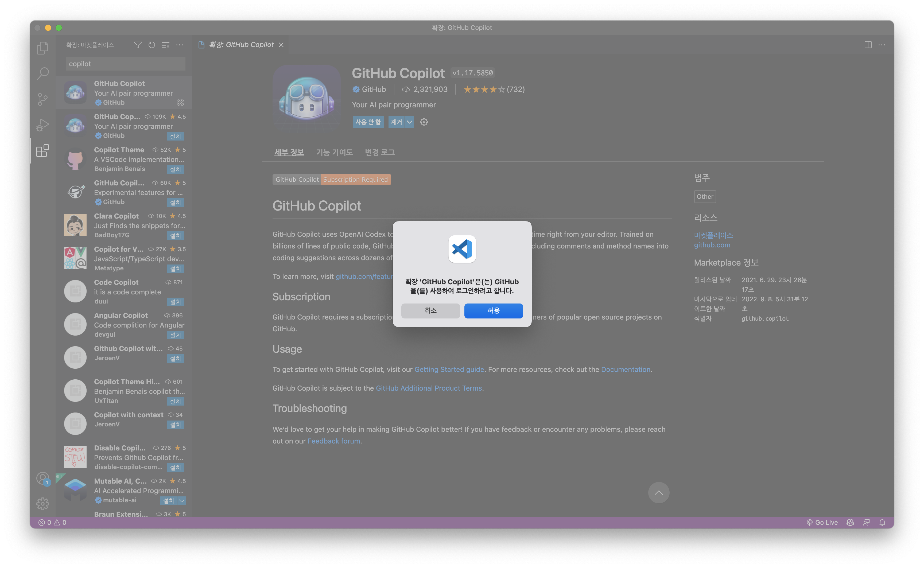Click the 제거 uninstall button
The image size is (924, 568).
coord(396,122)
